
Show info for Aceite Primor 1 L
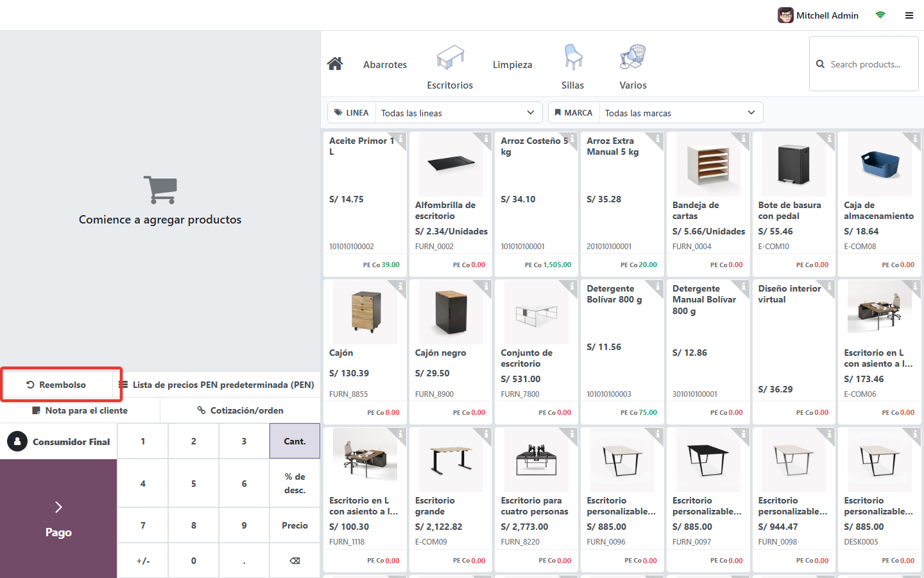tap(400, 138)
